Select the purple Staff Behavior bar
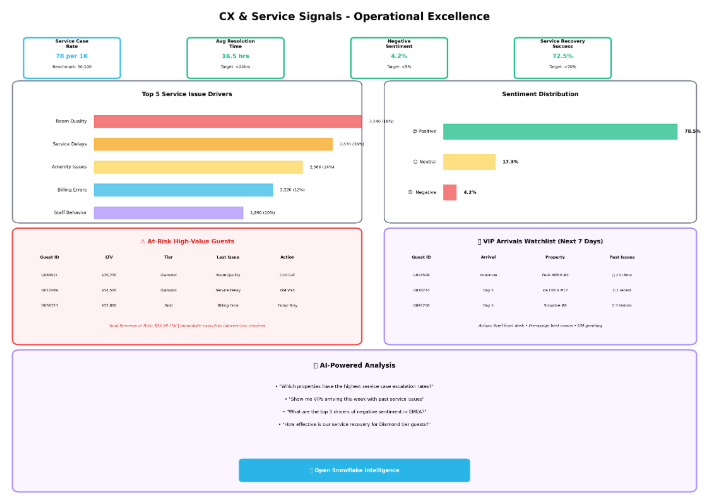Image resolution: width=720 pixels, height=499 pixels. pos(168,213)
